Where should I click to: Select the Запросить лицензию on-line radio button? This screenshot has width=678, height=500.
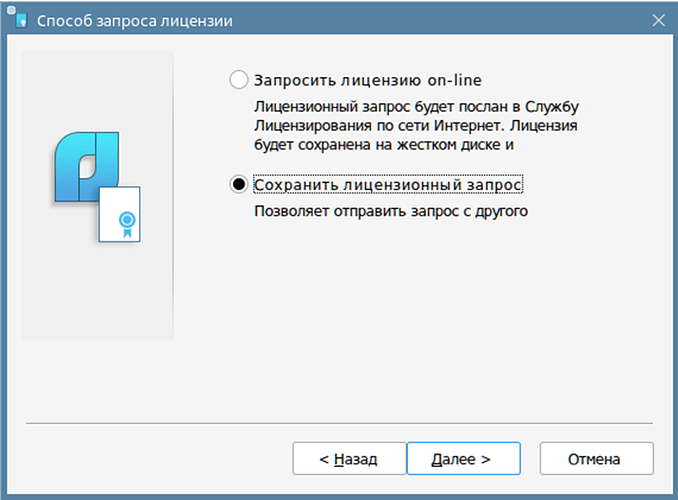click(239, 80)
